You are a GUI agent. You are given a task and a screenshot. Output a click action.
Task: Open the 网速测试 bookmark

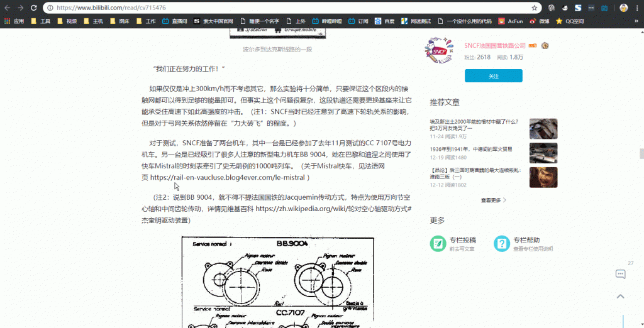click(x=416, y=21)
